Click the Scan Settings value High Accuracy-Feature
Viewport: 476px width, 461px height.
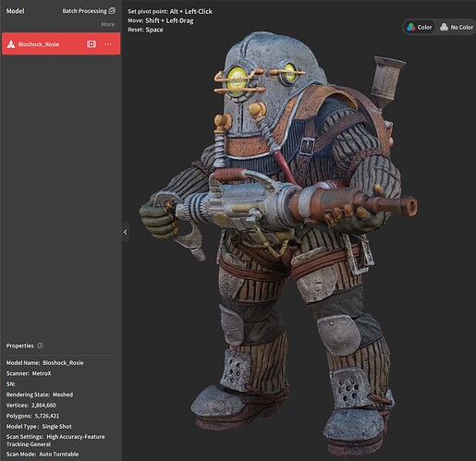(76, 437)
